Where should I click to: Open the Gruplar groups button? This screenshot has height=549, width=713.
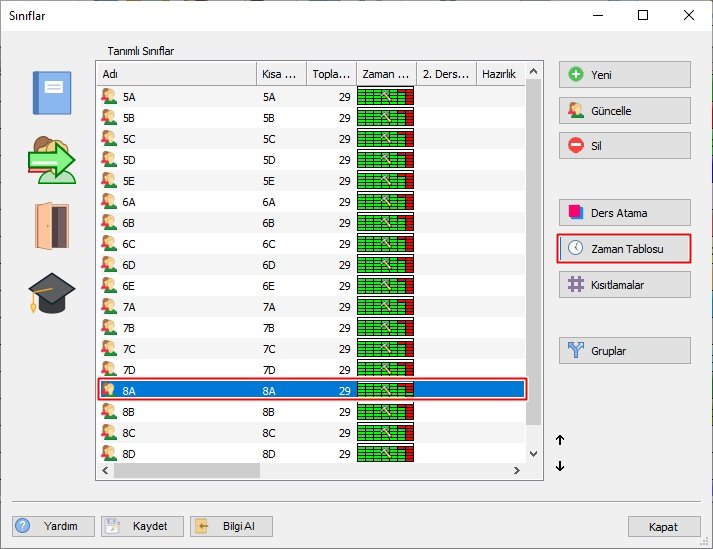[625, 351]
